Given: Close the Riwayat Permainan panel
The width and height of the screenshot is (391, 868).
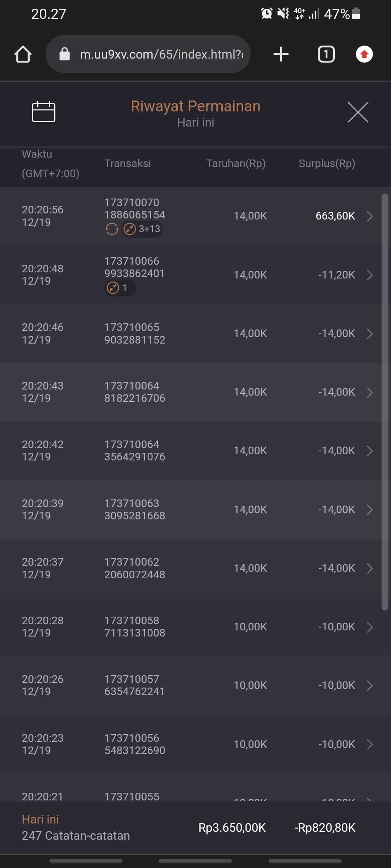Looking at the screenshot, I should pyautogui.click(x=358, y=112).
